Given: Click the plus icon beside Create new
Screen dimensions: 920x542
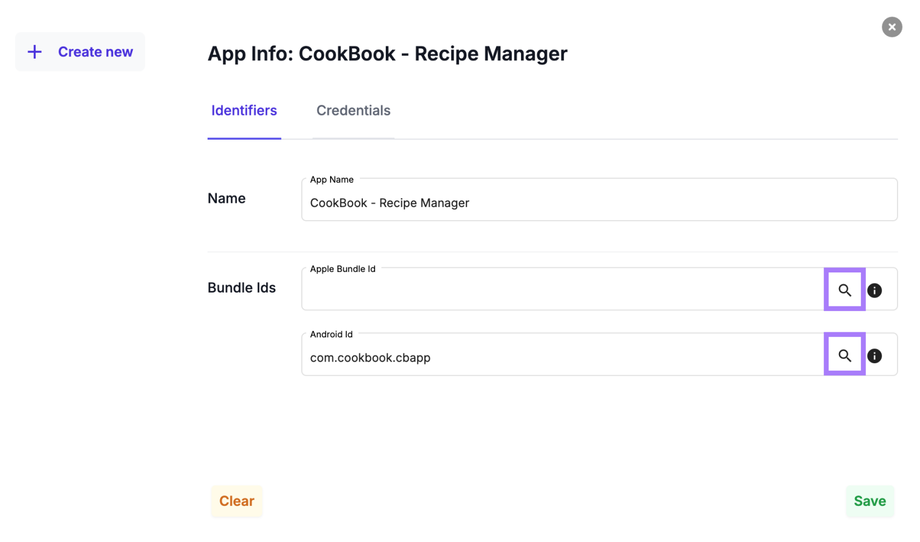Looking at the screenshot, I should pyautogui.click(x=35, y=52).
